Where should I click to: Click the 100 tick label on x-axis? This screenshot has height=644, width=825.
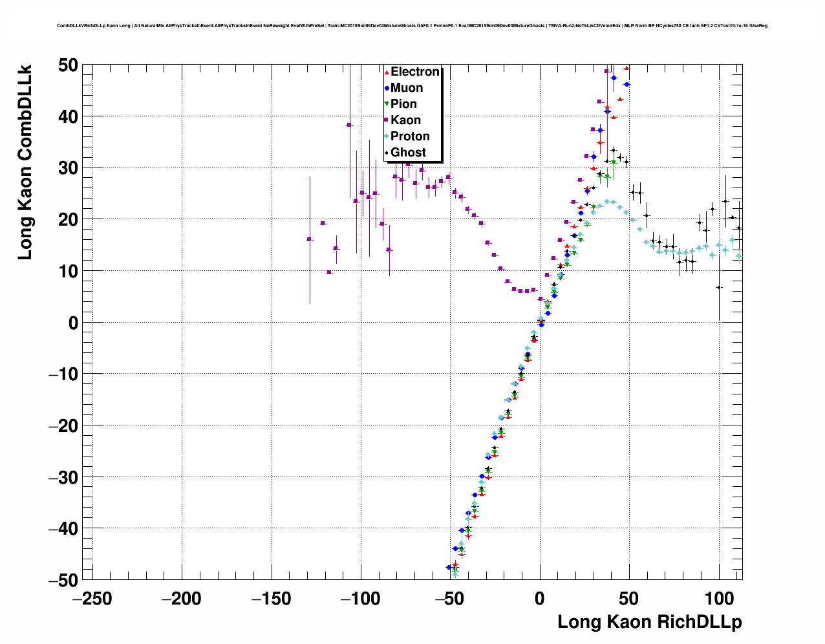pos(718,599)
